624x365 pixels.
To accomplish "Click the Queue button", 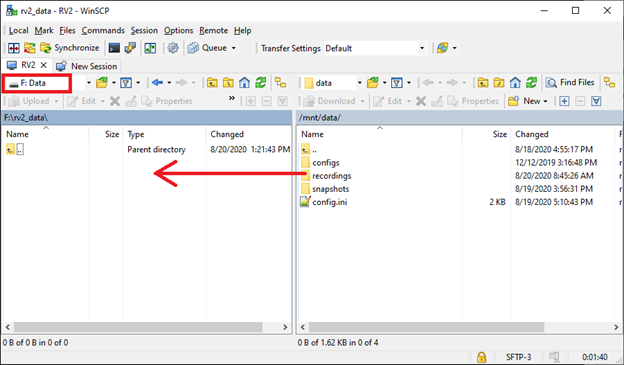I will [207, 48].
